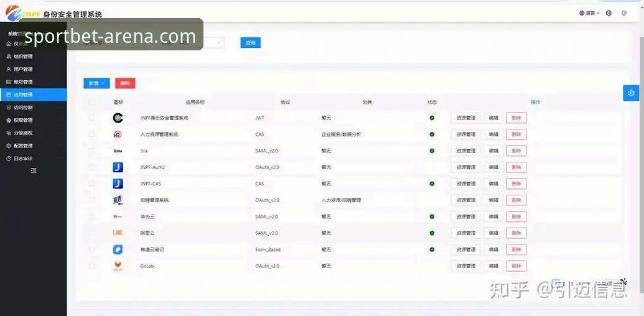Image resolution: width=644 pixels, height=316 pixels.
Task: Check the JNPF身份安全管理系统 row checkbox
Action: (x=91, y=118)
